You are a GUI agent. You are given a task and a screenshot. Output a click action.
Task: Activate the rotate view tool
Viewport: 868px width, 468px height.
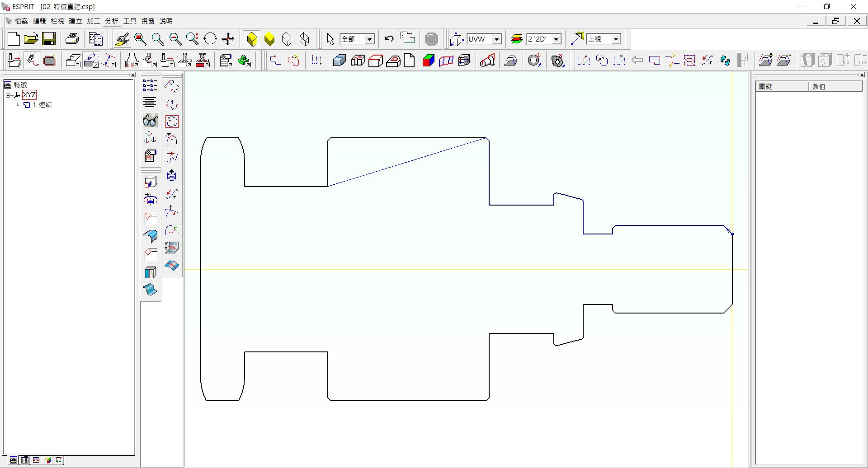click(x=210, y=39)
